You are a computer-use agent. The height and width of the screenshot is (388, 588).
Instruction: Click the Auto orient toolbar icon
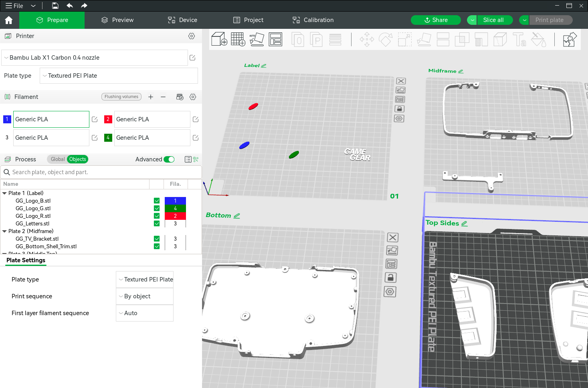point(257,39)
